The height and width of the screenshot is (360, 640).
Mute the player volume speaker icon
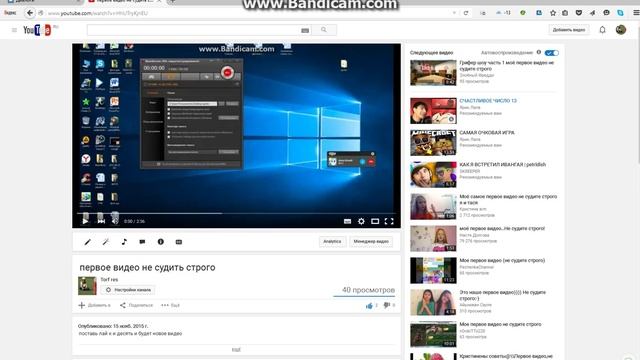tap(116, 221)
